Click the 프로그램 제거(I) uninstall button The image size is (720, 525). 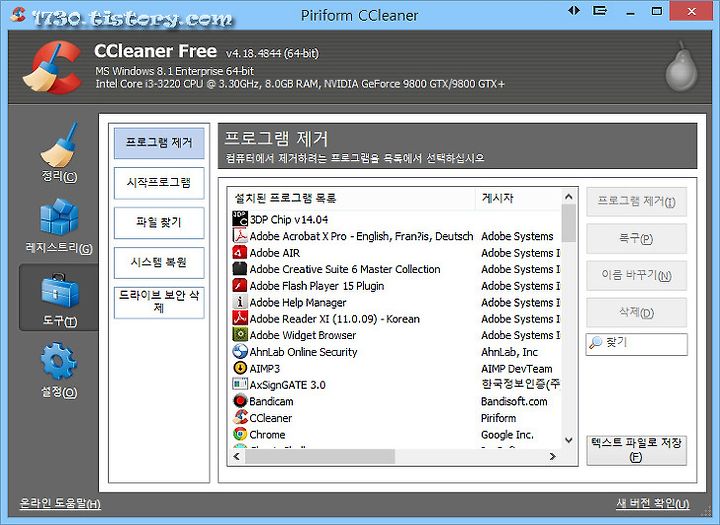coord(636,202)
